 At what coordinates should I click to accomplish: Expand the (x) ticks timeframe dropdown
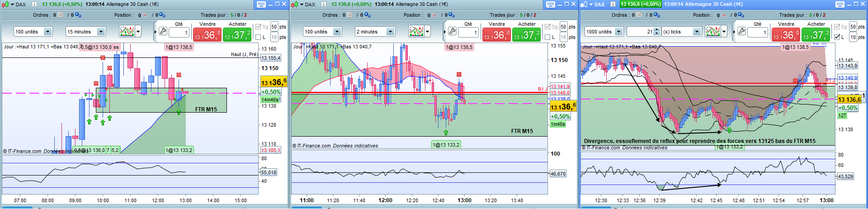[697, 32]
